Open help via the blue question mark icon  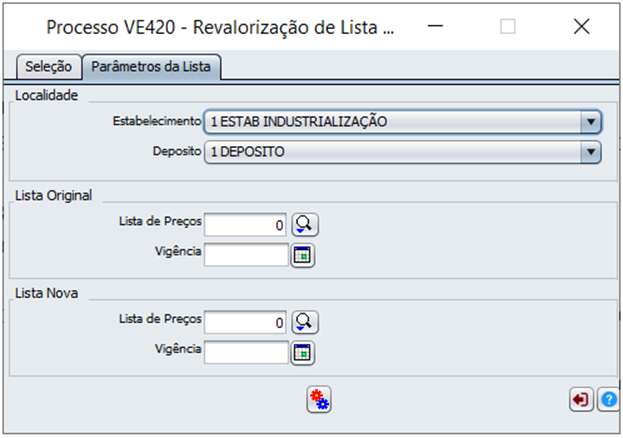coord(609,399)
